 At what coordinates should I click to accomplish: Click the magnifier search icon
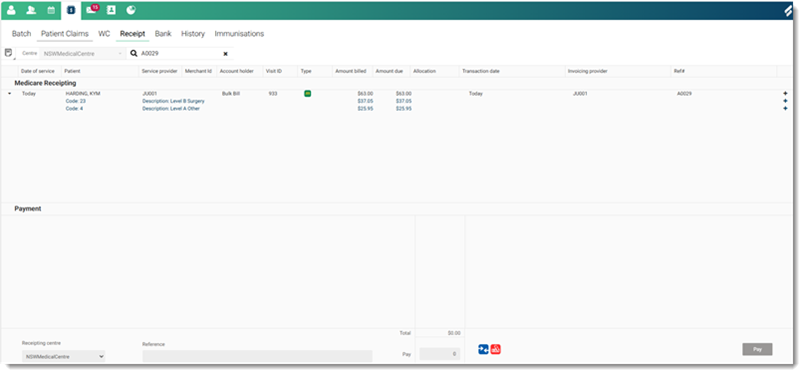(x=134, y=53)
